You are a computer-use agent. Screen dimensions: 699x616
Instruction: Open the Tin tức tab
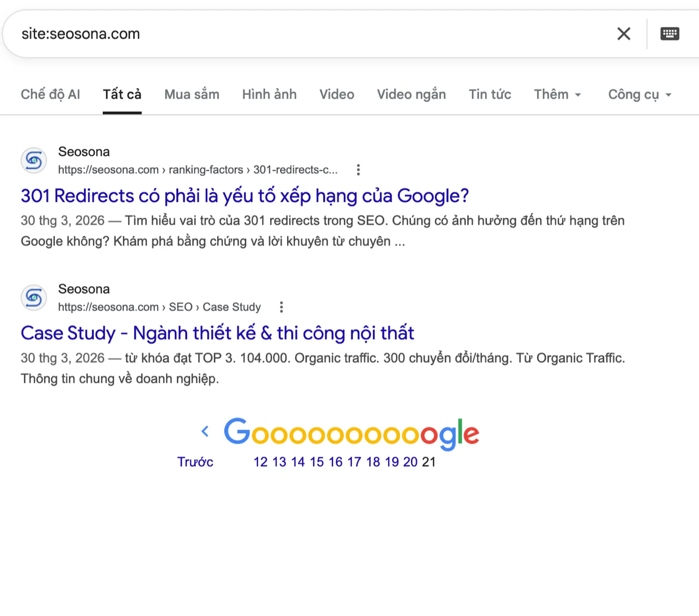pyautogui.click(x=490, y=94)
